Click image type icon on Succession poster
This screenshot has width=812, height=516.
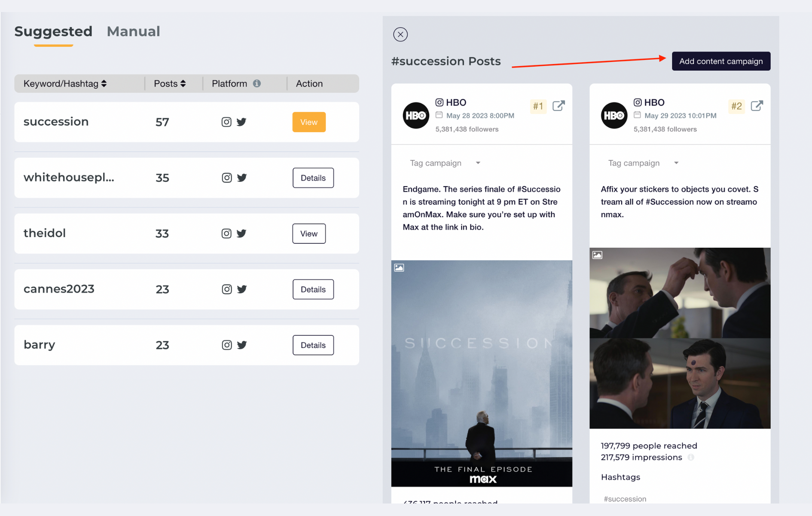pos(399,267)
